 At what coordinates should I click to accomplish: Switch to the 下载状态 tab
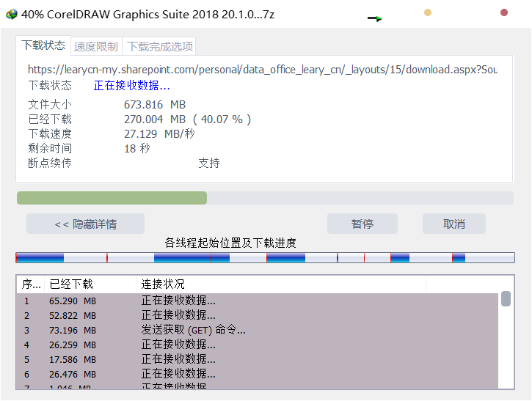[x=43, y=45]
